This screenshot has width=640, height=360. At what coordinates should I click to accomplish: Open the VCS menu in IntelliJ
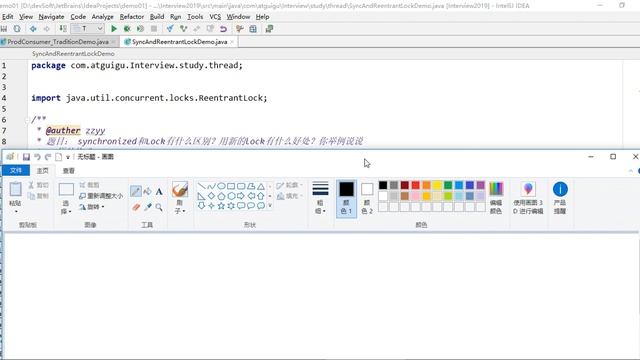[215, 17]
